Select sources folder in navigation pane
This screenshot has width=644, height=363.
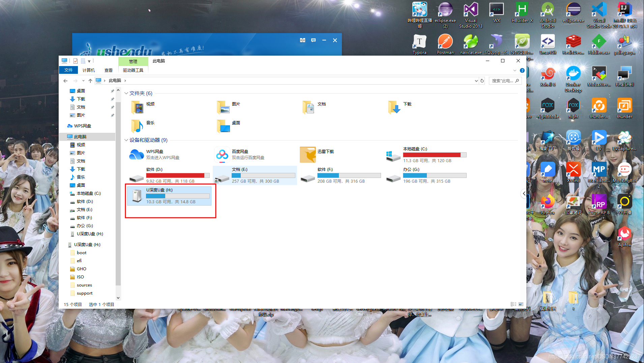(x=84, y=285)
